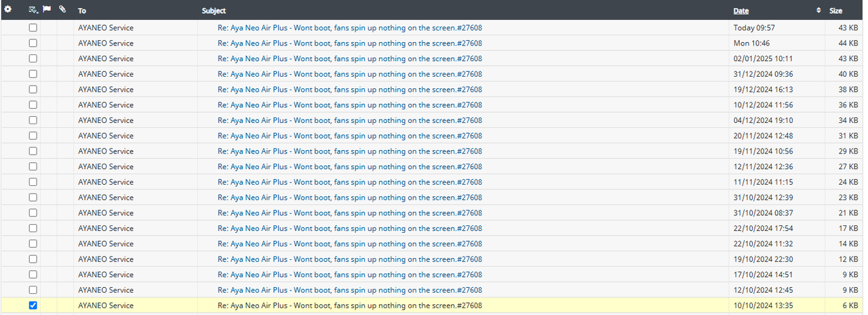Image resolution: width=868 pixels, height=315 pixels.
Task: Click the size value '21 KB'
Action: (x=848, y=212)
